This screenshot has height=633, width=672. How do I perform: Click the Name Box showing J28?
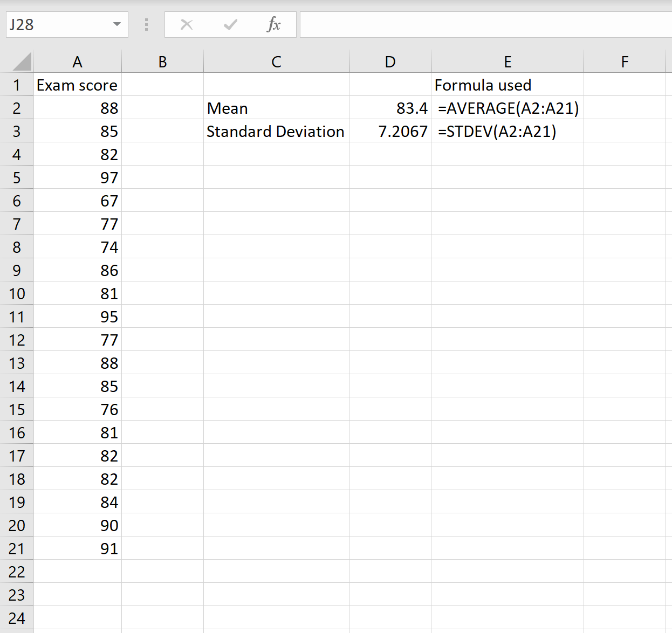pos(67,25)
